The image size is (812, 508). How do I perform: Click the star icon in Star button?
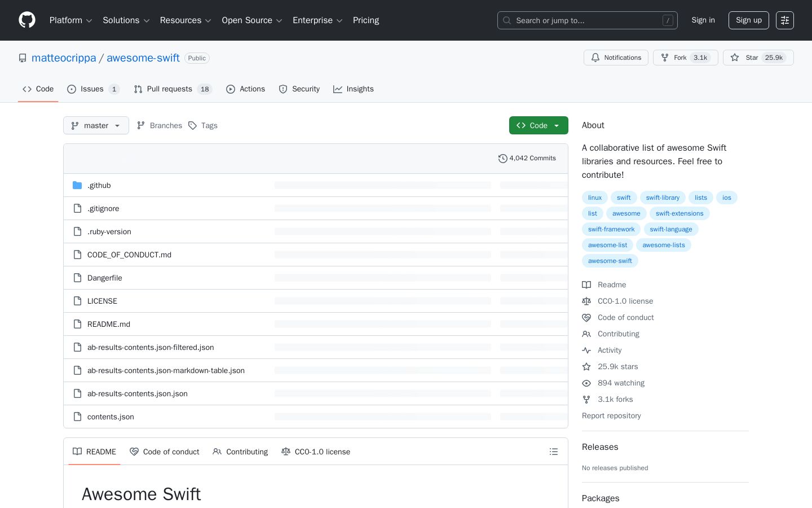pyautogui.click(x=735, y=58)
